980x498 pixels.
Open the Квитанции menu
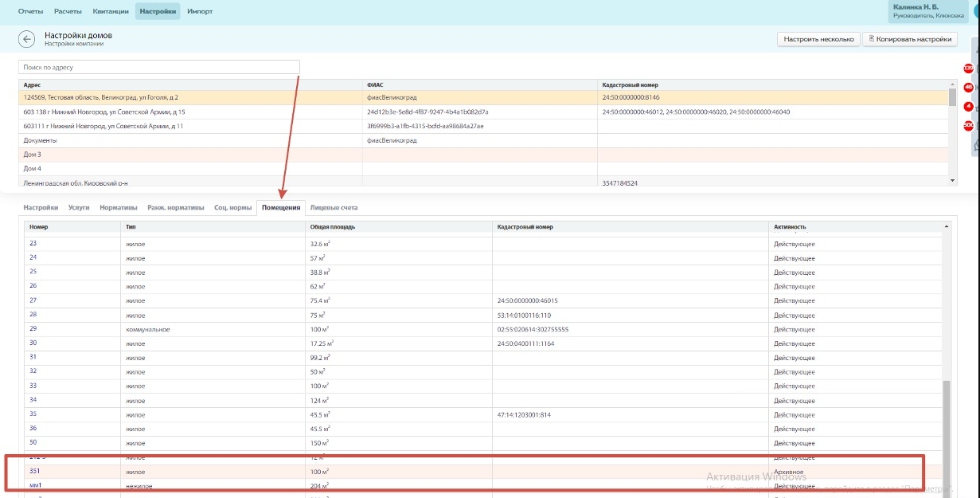(x=111, y=11)
